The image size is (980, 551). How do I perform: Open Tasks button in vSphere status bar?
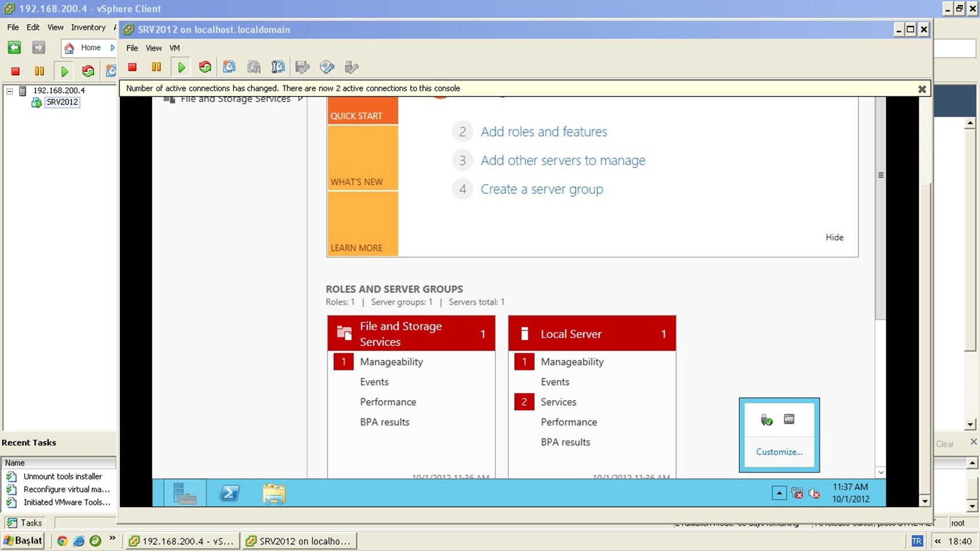24,522
